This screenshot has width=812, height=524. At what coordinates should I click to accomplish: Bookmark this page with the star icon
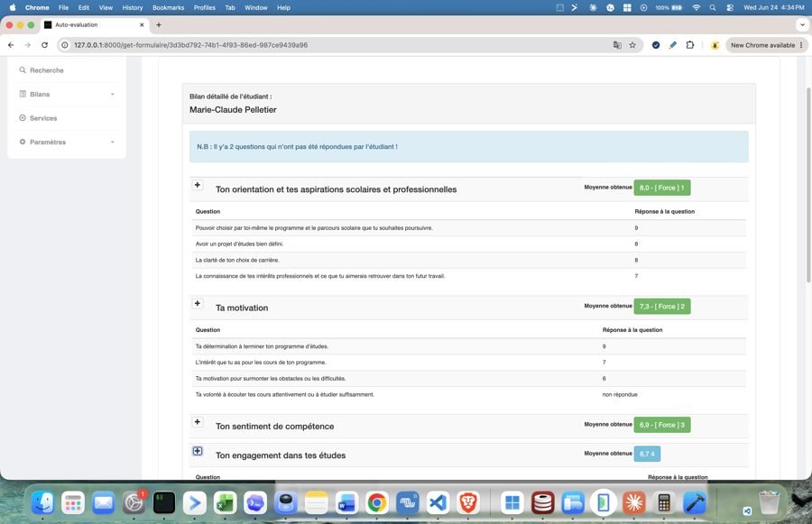[632, 45]
